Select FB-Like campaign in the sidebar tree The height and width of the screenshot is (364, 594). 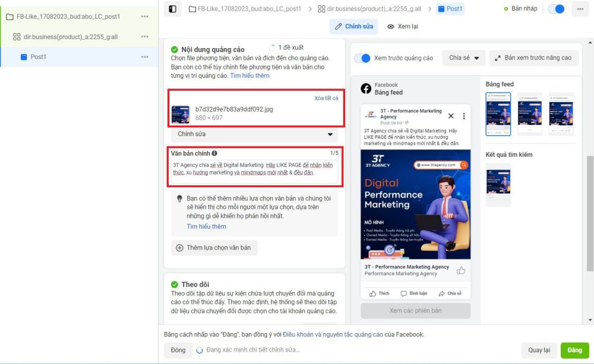tap(68, 17)
